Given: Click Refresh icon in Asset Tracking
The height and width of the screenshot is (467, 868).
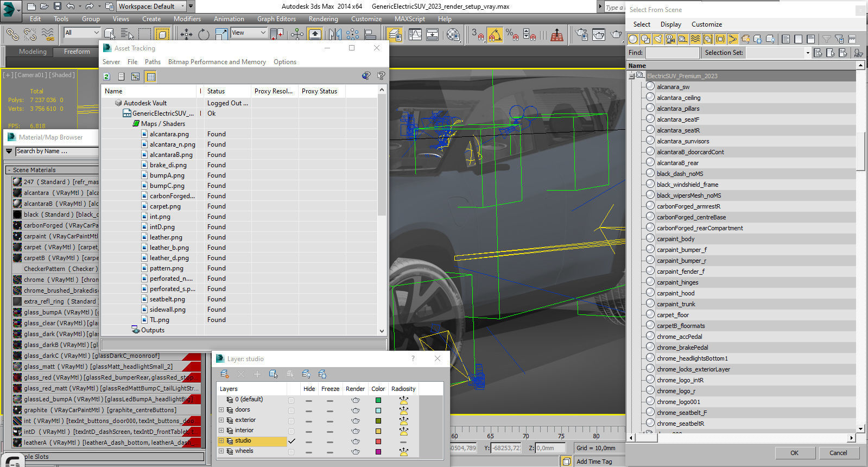Looking at the screenshot, I should pyautogui.click(x=107, y=77).
